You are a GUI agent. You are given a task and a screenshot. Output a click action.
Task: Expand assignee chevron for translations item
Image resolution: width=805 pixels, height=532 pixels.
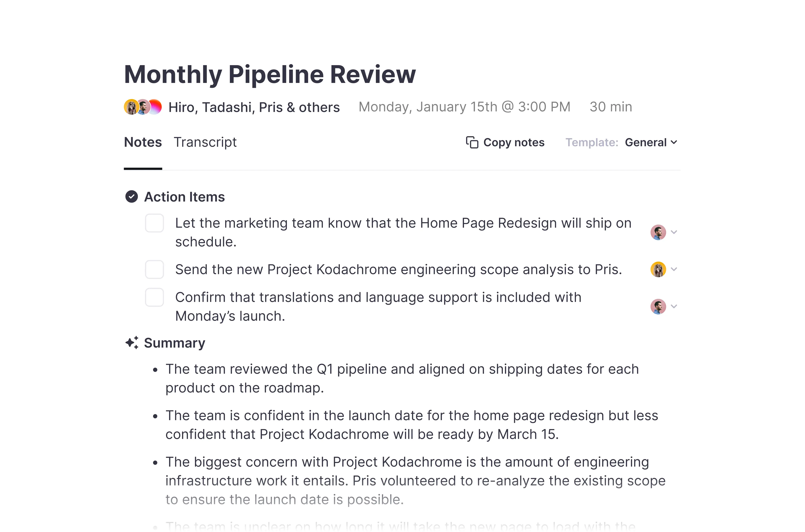tap(674, 306)
